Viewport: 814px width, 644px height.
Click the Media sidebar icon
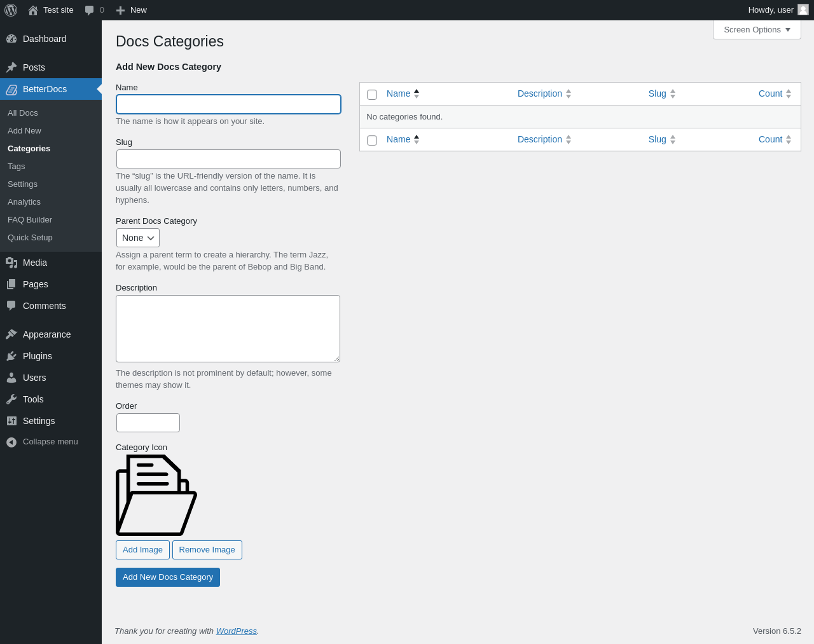pos(11,263)
